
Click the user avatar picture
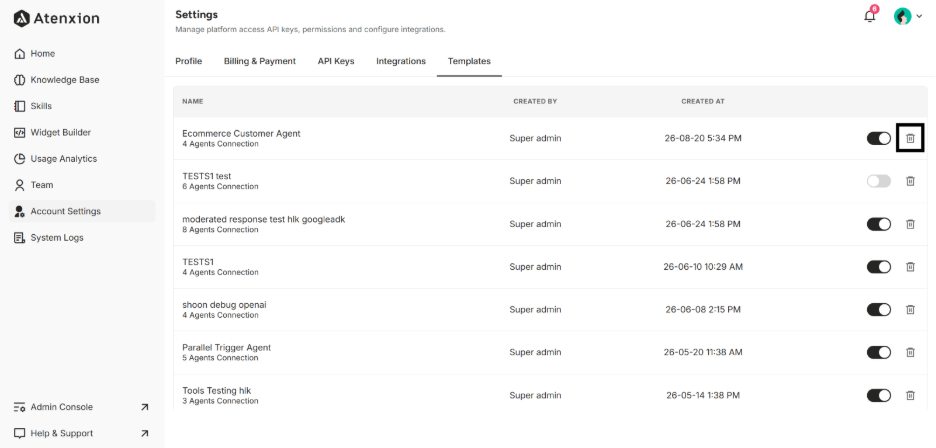[902, 16]
